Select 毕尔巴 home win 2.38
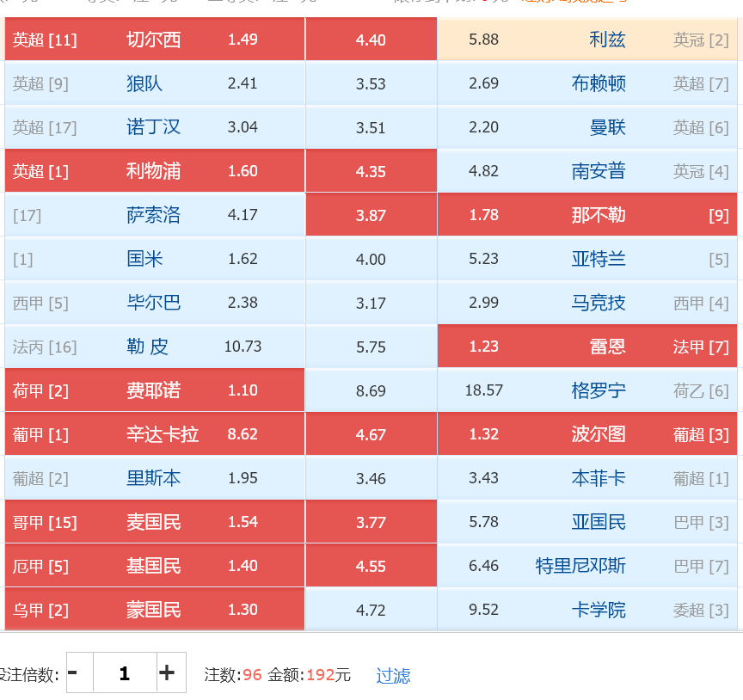 coord(155,303)
